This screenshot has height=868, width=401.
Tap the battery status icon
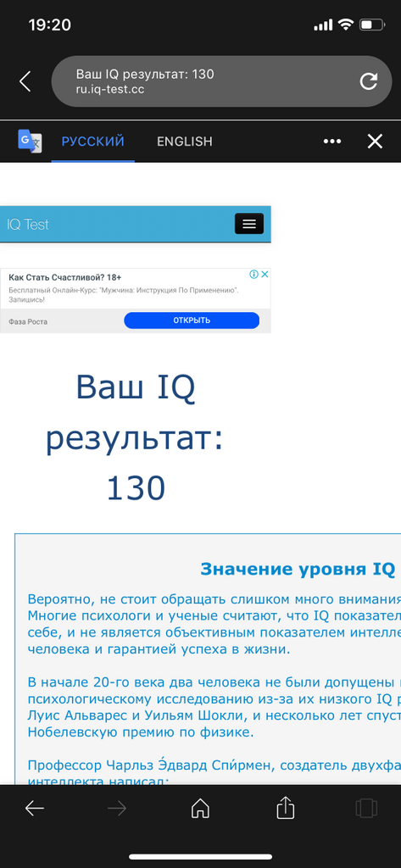(x=372, y=25)
